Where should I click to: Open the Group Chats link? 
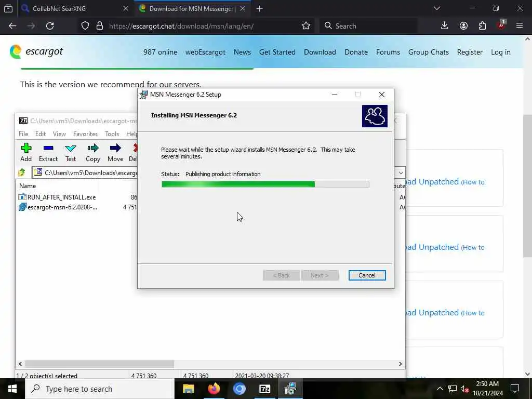click(x=429, y=52)
